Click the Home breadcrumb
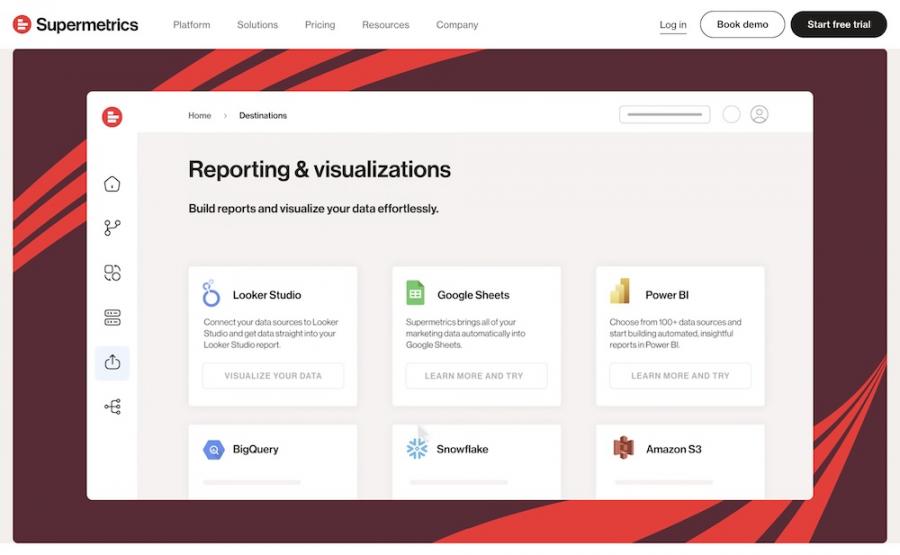Screen dimensions: 900x555 pyautogui.click(x=200, y=115)
